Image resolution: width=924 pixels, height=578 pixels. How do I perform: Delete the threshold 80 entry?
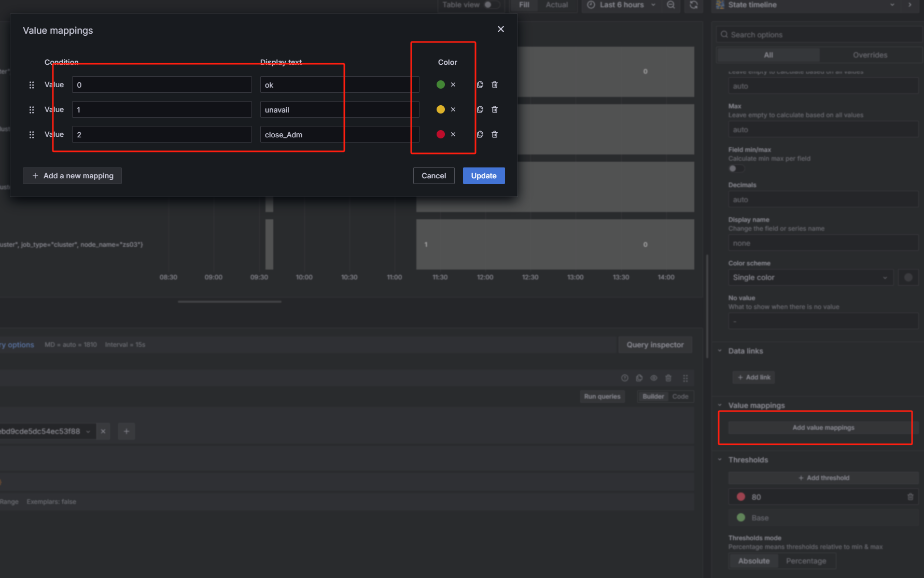pos(910,497)
